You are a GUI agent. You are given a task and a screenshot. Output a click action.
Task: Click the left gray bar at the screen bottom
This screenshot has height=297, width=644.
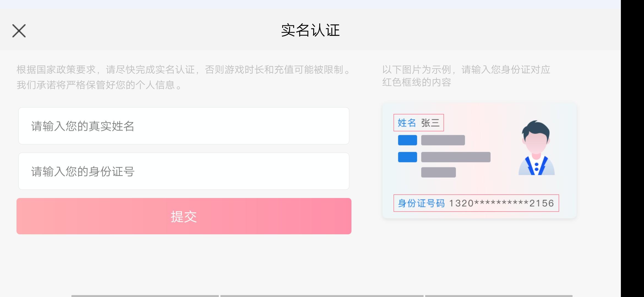[145, 296]
